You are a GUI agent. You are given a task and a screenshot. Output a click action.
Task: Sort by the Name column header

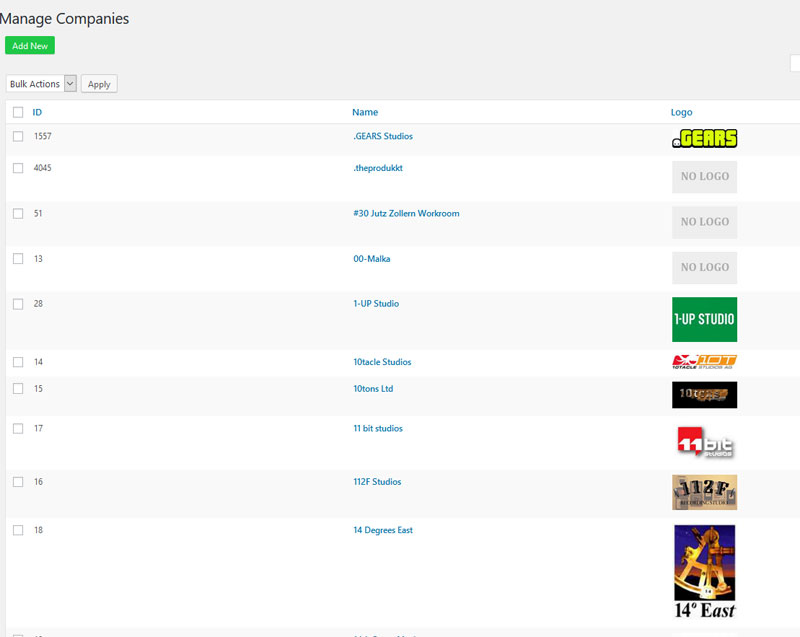point(365,112)
